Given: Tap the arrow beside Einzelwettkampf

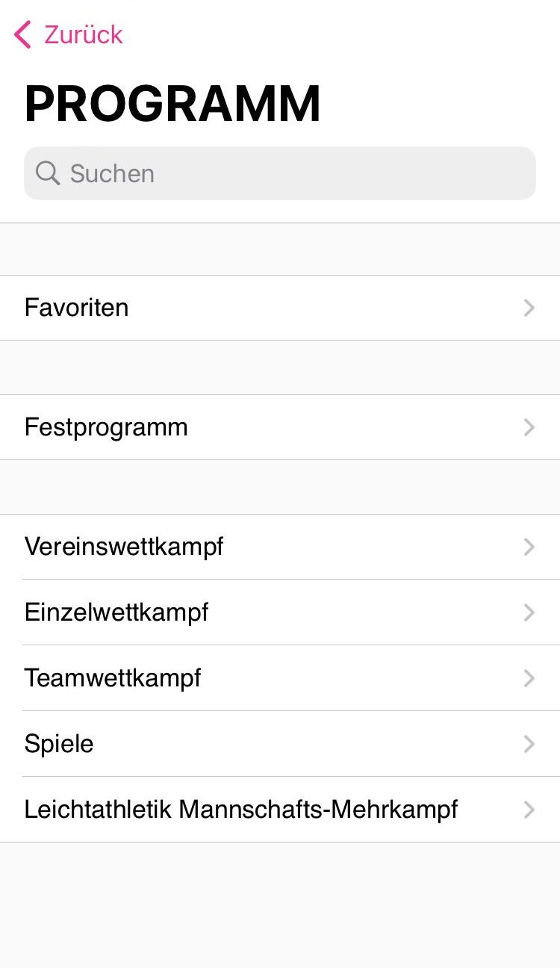Looking at the screenshot, I should tap(529, 612).
